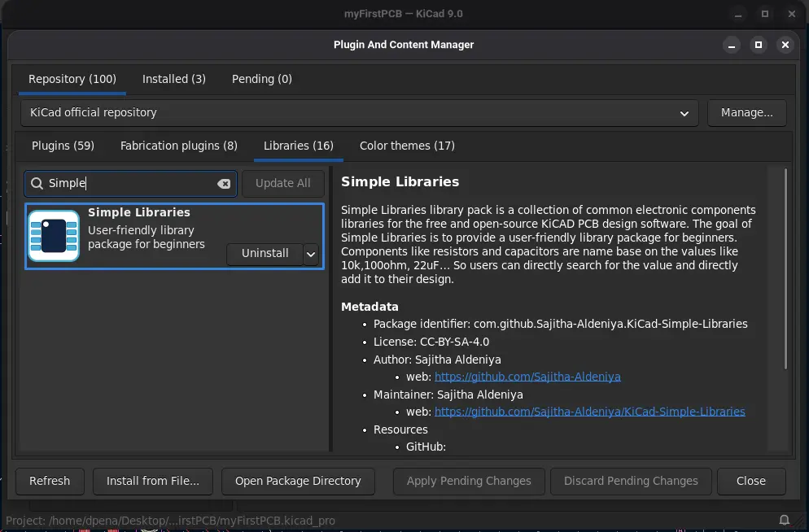Switch to the Plugins (59) tab
This screenshot has height=532, width=809.
pos(63,146)
